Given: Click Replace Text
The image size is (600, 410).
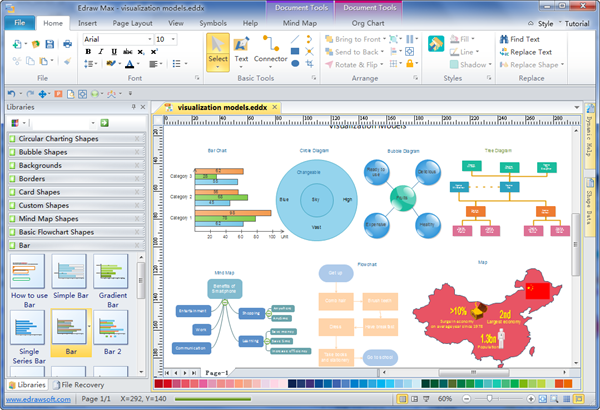Looking at the screenshot, I should (x=526, y=52).
